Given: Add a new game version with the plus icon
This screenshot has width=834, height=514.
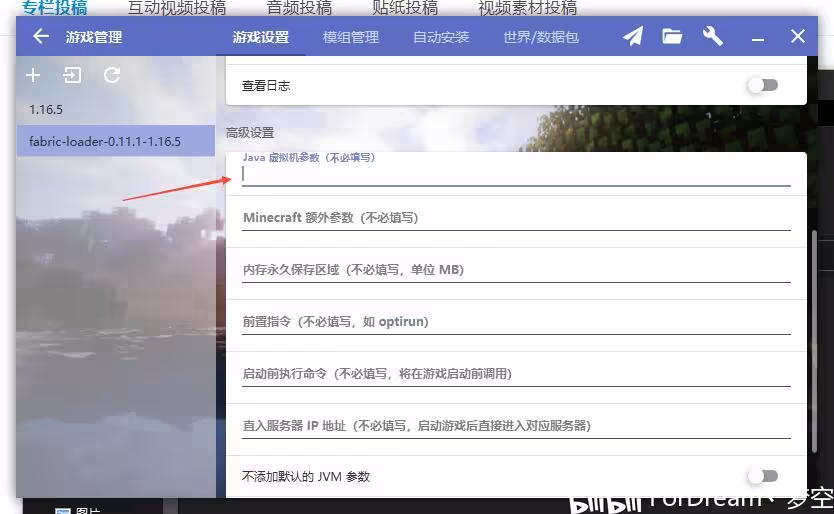Looking at the screenshot, I should click(x=33, y=75).
